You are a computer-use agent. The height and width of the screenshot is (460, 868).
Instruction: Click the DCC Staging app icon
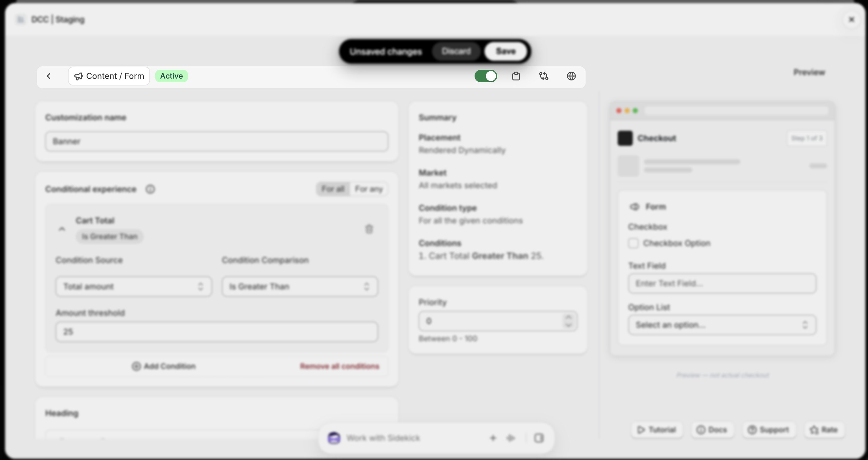(20, 19)
